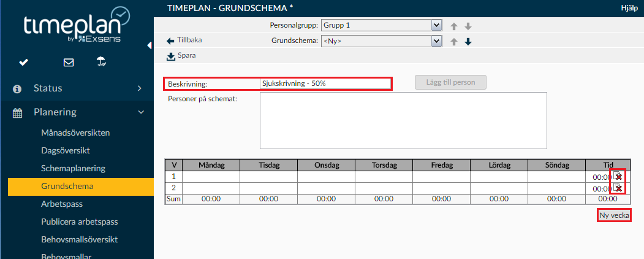Click the timeplan logo
Image resolution: width=644 pixels, height=259 pixels.
pyautogui.click(x=77, y=26)
